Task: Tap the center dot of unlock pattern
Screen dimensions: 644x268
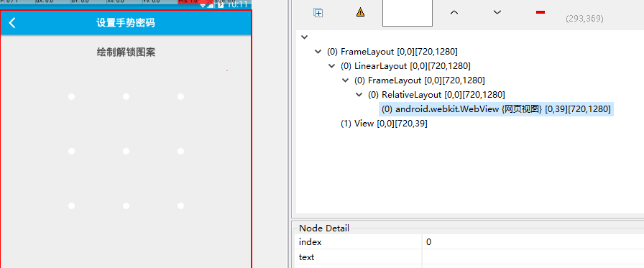Action: tap(126, 151)
